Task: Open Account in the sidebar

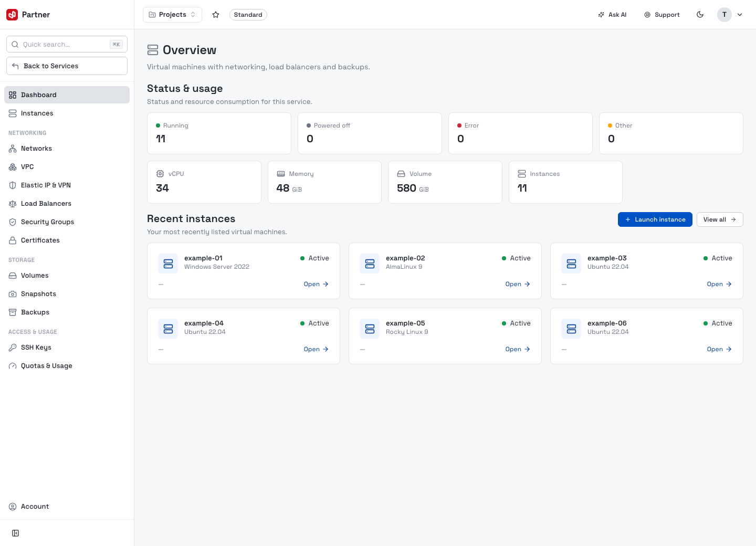Action: 67,507
